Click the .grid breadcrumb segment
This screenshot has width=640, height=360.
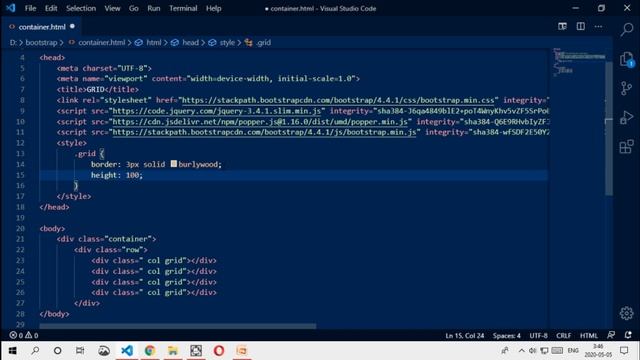click(263, 42)
